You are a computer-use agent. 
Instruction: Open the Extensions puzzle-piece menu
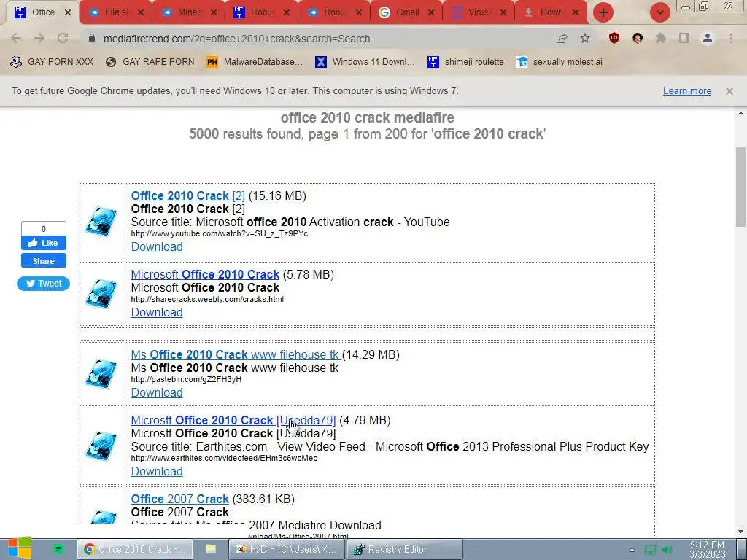pos(661,39)
